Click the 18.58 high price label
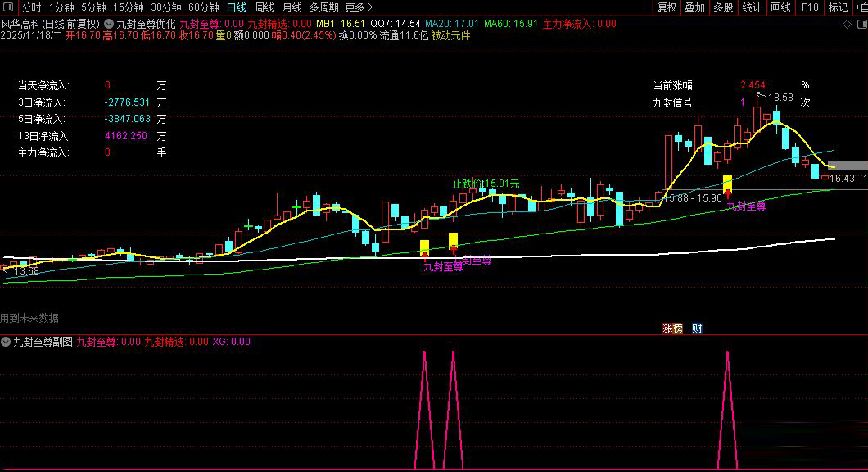The image size is (868, 472). point(780,98)
